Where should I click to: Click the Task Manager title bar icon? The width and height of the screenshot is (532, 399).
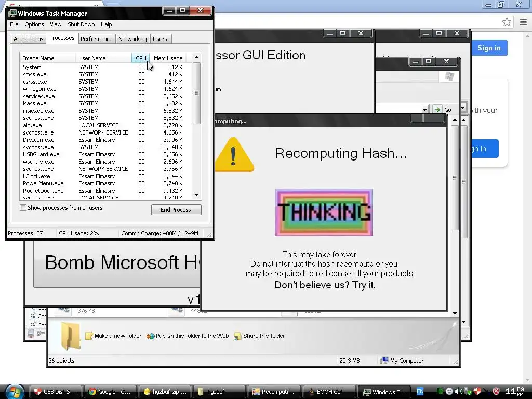point(12,13)
